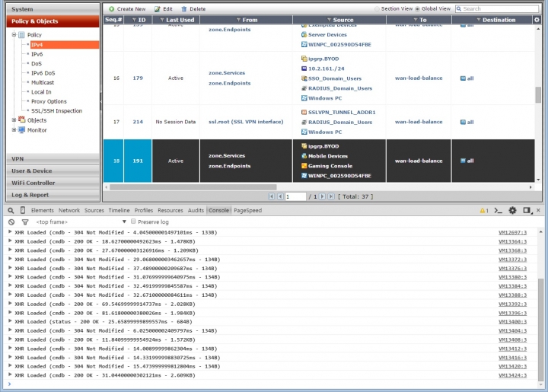Expand the 1.478KB XHR log entry
The image size is (548, 392).
point(10,241)
